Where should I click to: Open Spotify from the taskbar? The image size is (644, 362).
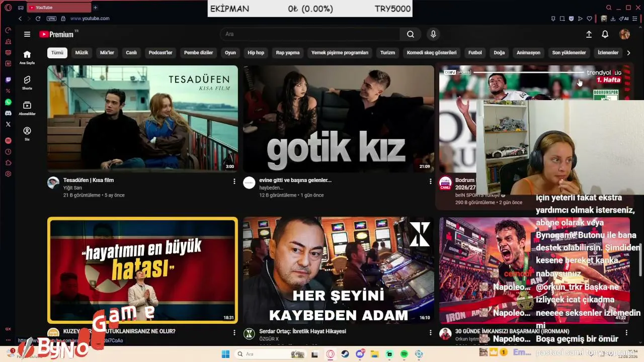coord(405,354)
